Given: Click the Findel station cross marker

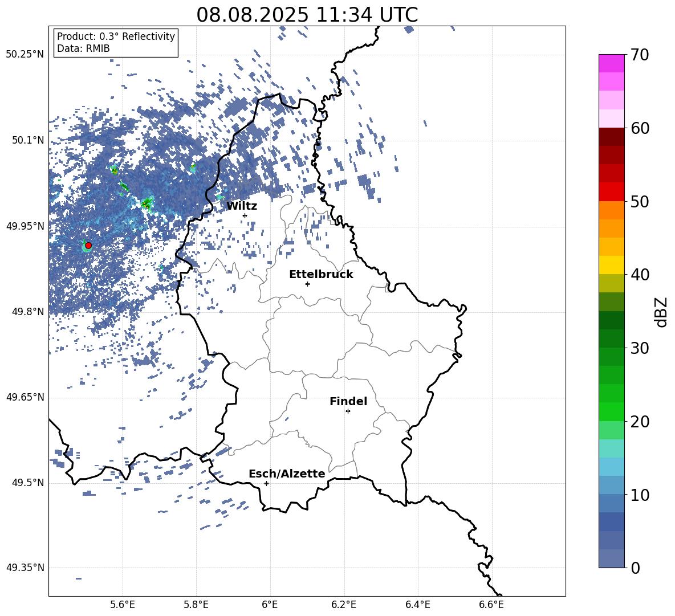Looking at the screenshot, I should click(x=348, y=411).
